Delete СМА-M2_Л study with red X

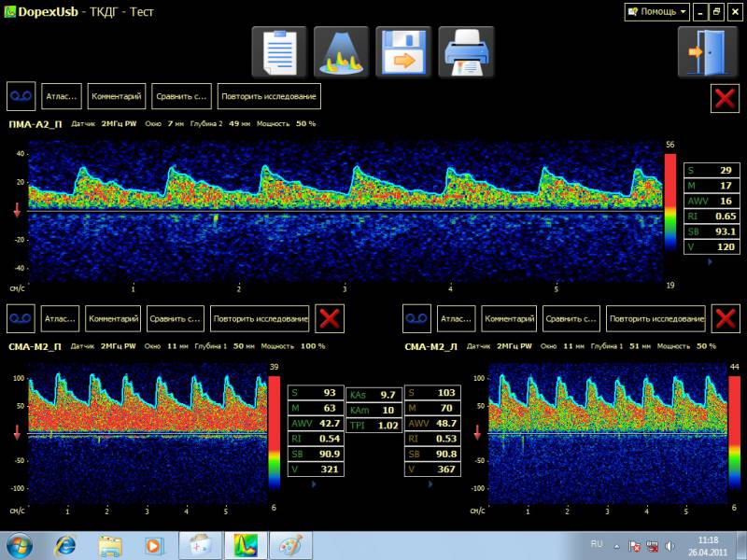pyautogui.click(x=726, y=318)
